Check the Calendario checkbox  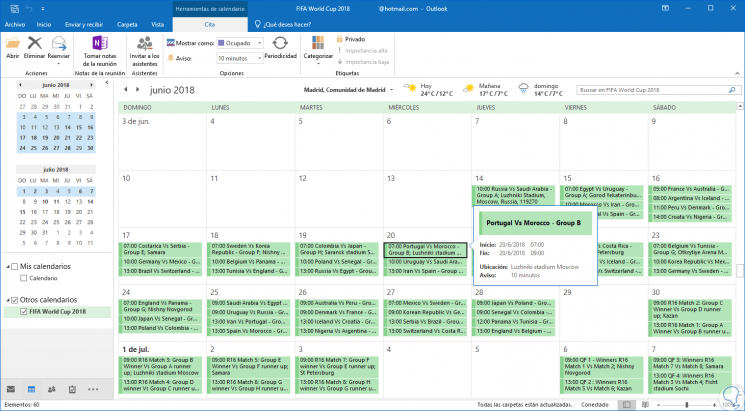pos(23,278)
